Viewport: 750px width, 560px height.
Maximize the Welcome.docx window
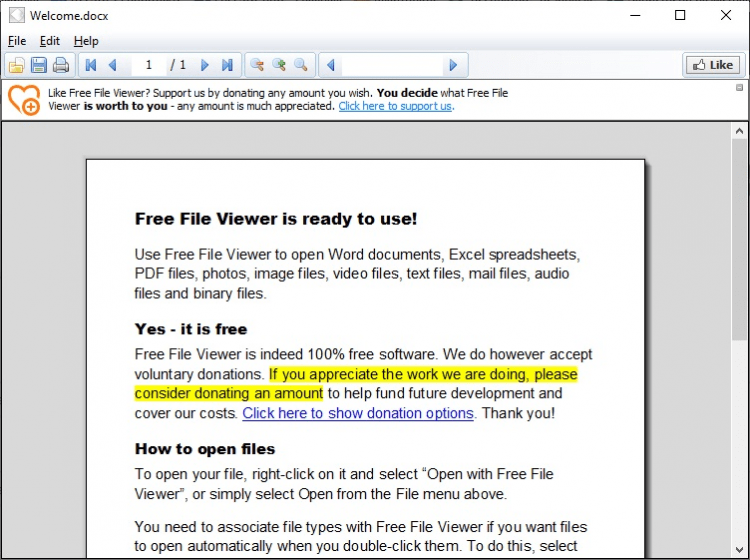tap(680, 15)
